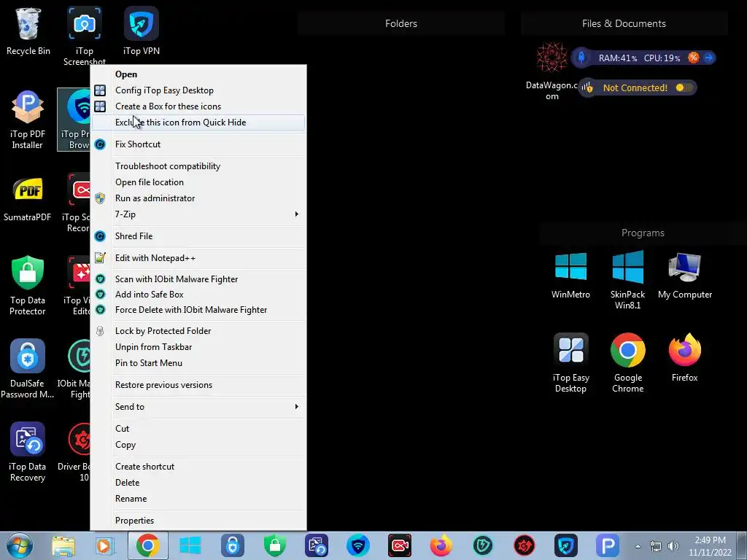The width and height of the screenshot is (747, 560).
Task: Select the SkinPack Win8.1 program icon
Action: tap(627, 280)
